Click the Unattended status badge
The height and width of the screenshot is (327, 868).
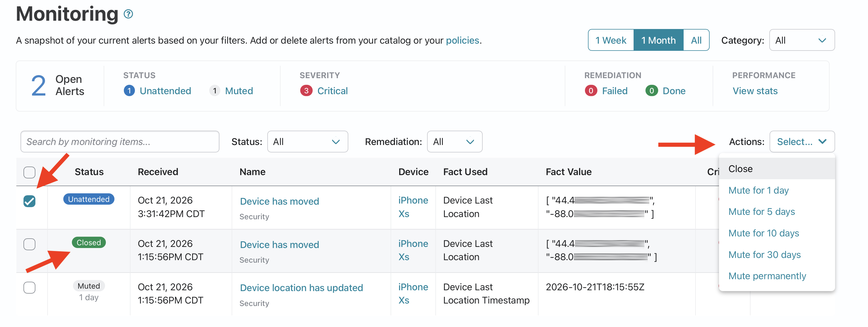89,199
